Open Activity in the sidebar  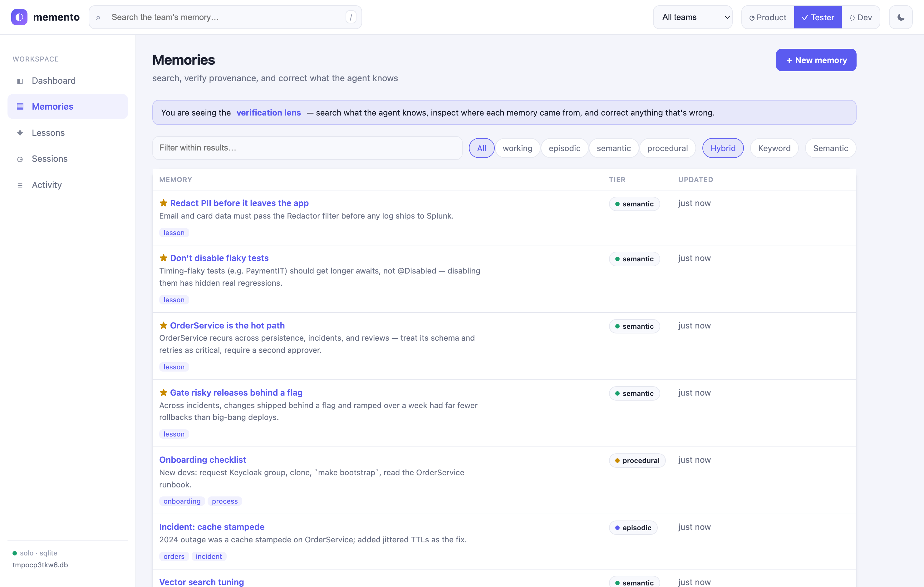tap(67, 185)
